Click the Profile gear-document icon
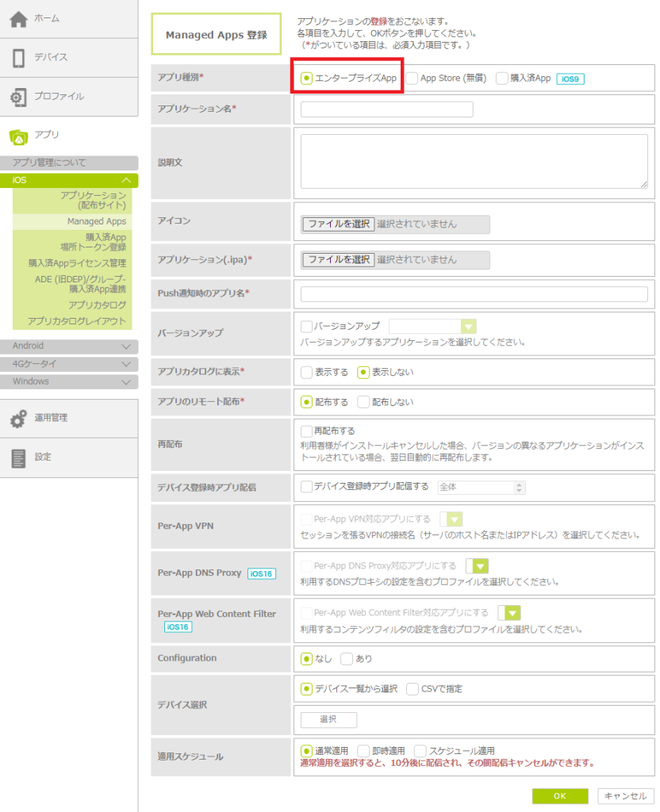Image resolution: width=660 pixels, height=812 pixels. 18,97
